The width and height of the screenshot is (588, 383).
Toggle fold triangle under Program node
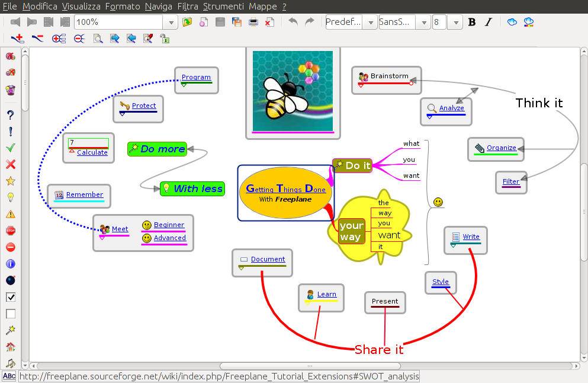184,85
